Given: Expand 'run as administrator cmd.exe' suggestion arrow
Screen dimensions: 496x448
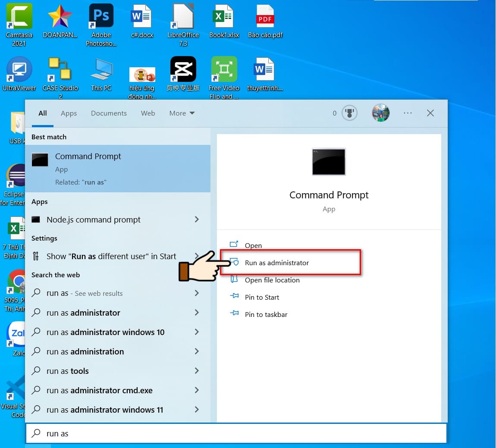Looking at the screenshot, I should click(197, 390).
